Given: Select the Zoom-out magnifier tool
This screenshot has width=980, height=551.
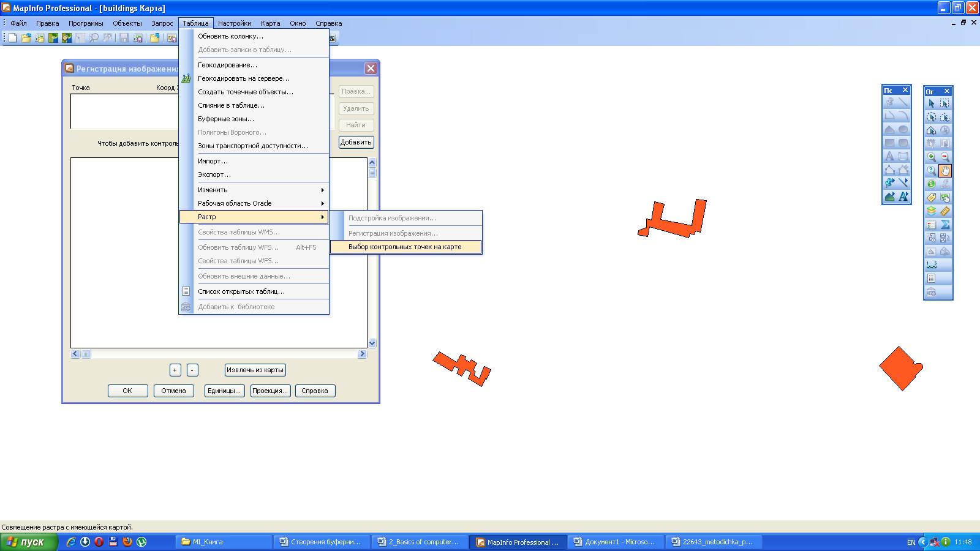Looking at the screenshot, I should tap(945, 157).
